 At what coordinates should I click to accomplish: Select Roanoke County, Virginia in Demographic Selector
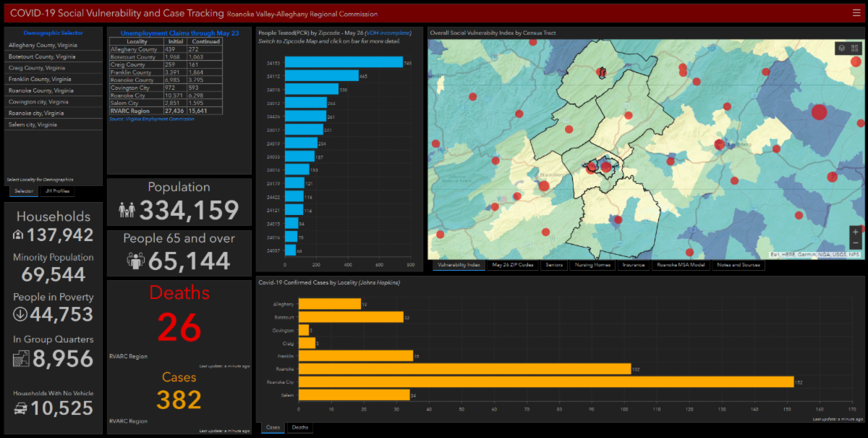(41, 90)
